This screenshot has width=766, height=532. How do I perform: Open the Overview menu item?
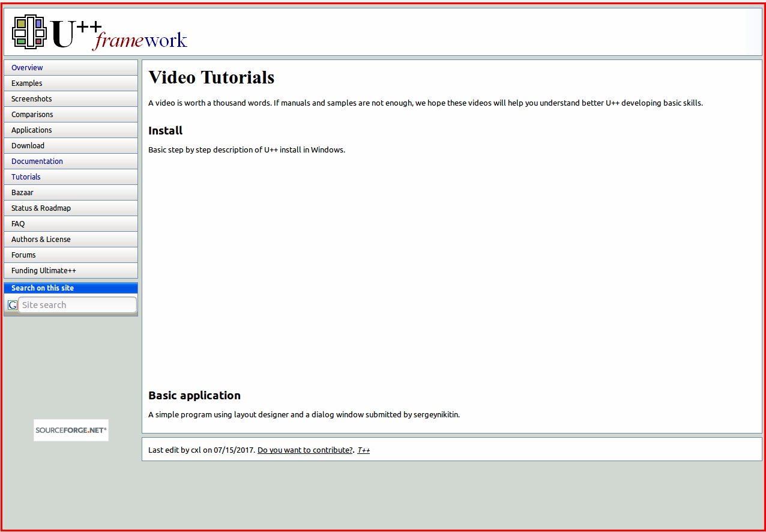click(x=27, y=68)
